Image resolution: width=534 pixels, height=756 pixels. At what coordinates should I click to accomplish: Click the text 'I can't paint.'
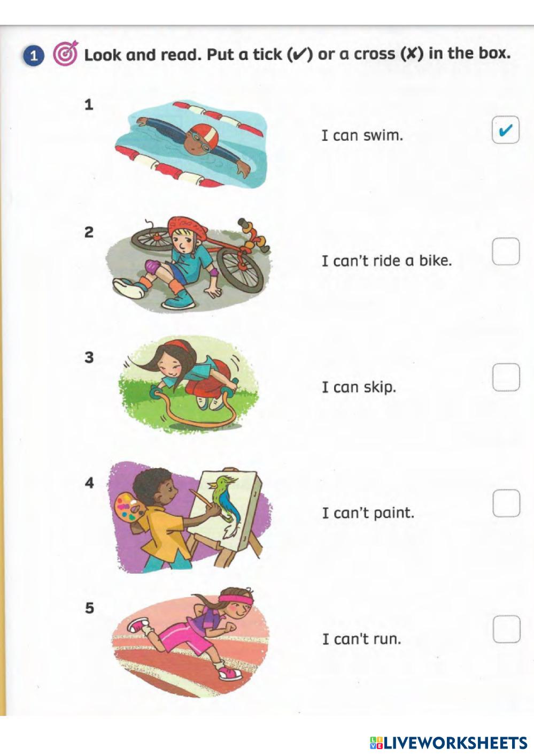(x=368, y=513)
